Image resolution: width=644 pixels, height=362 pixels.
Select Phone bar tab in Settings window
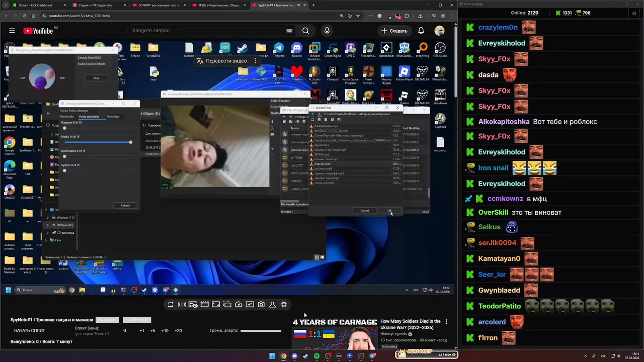point(113,117)
